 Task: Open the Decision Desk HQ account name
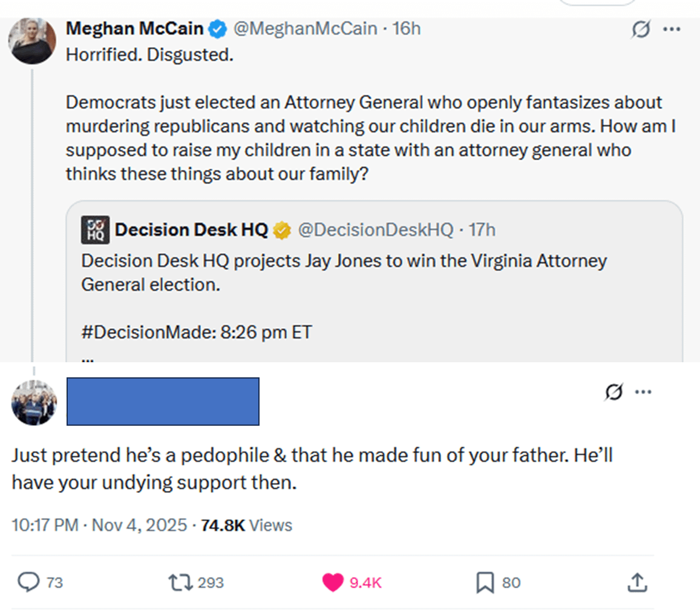[191, 230]
